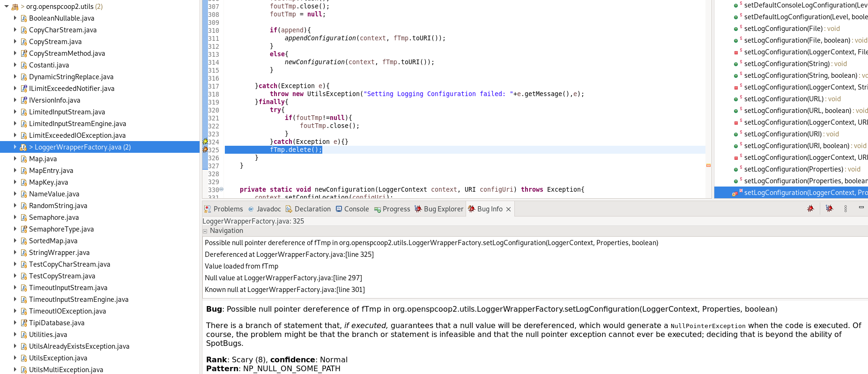
Task: Minimize the Bug Info panel
Action: coord(861,207)
